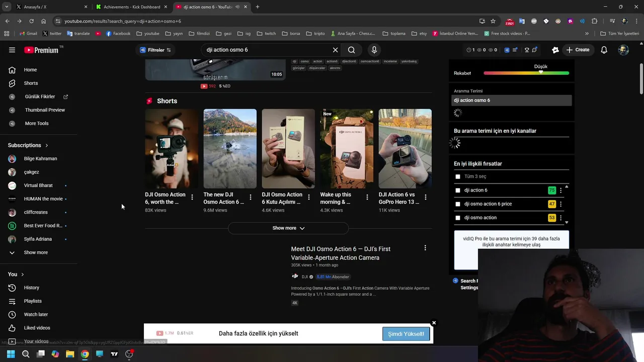
Task: Open options menu for Wake up this morning short
Action: pyautogui.click(x=367, y=197)
